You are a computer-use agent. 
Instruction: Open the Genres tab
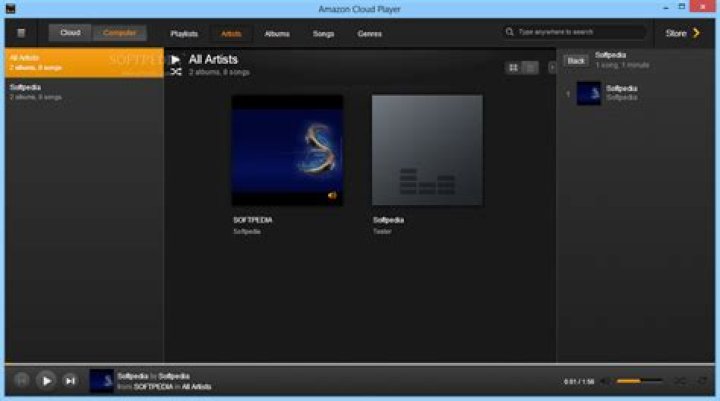pyautogui.click(x=370, y=34)
